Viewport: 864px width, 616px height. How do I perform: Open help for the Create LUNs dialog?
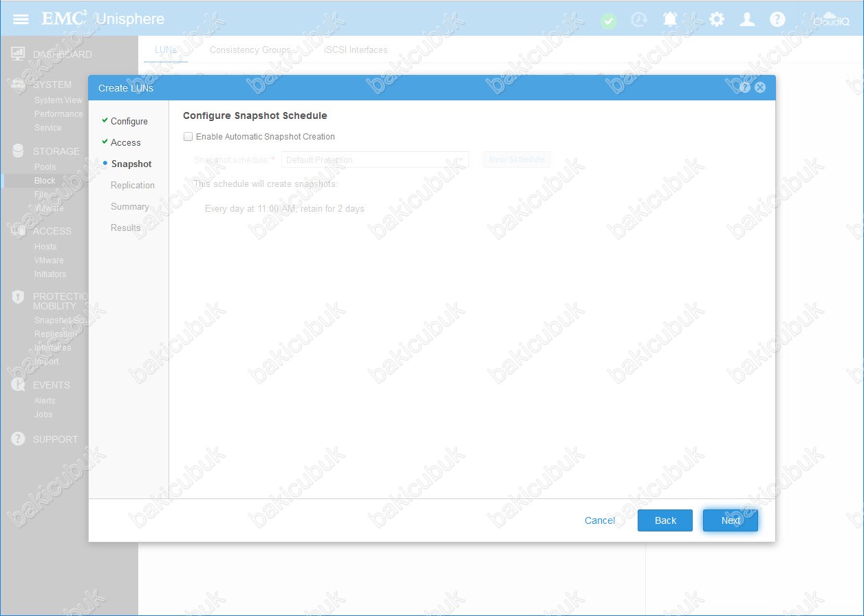click(x=745, y=87)
